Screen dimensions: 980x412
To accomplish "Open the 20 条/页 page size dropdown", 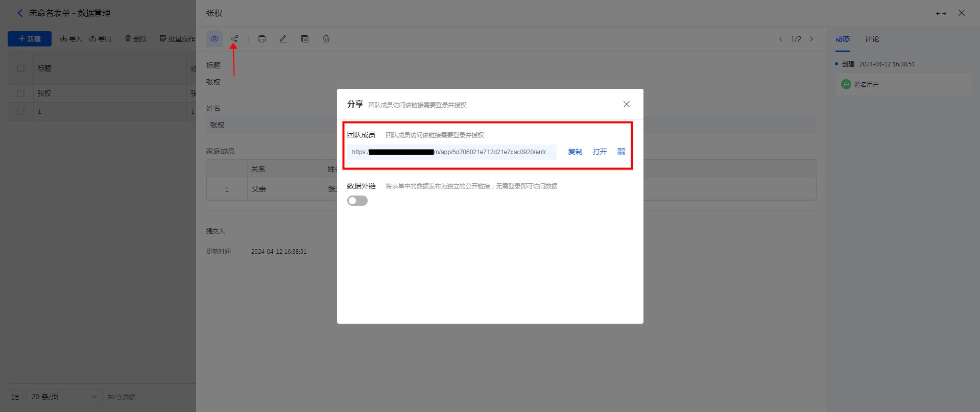I will (64, 397).
